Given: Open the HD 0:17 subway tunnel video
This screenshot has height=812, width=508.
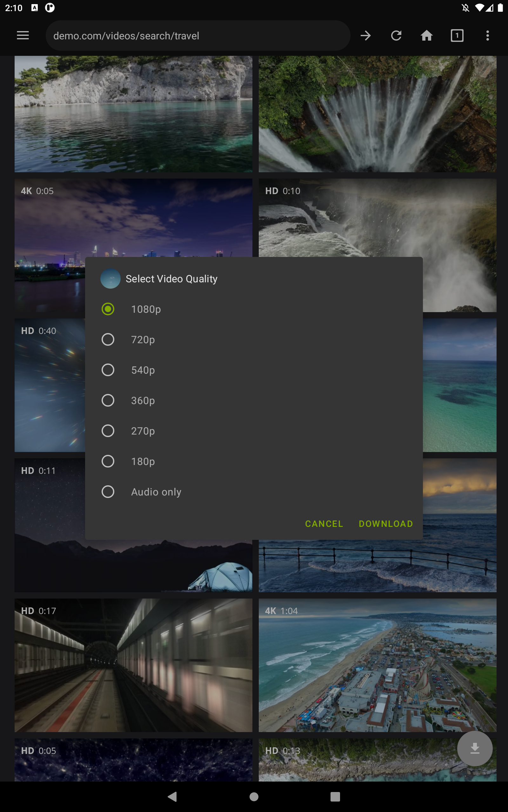Looking at the screenshot, I should coord(133,665).
